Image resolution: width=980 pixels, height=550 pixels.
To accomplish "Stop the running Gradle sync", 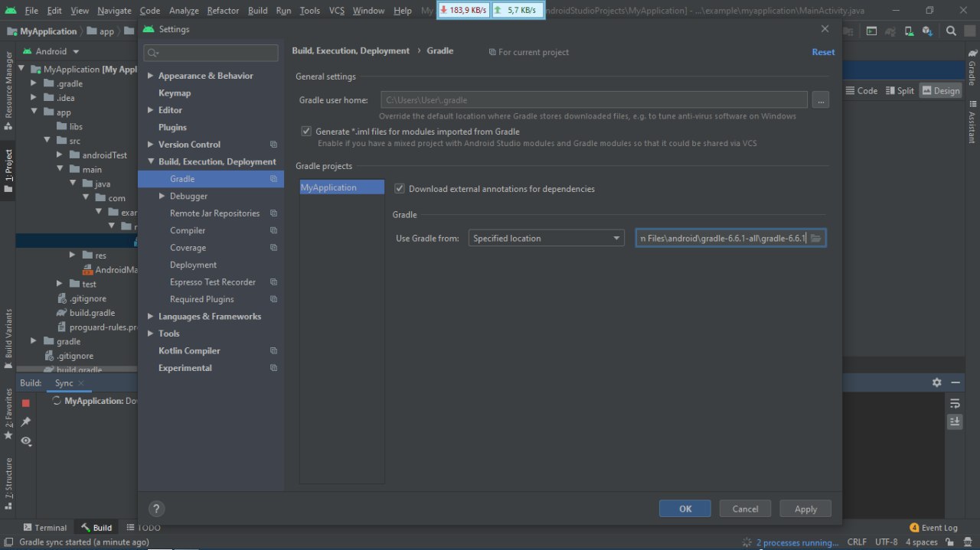I will click(x=25, y=402).
